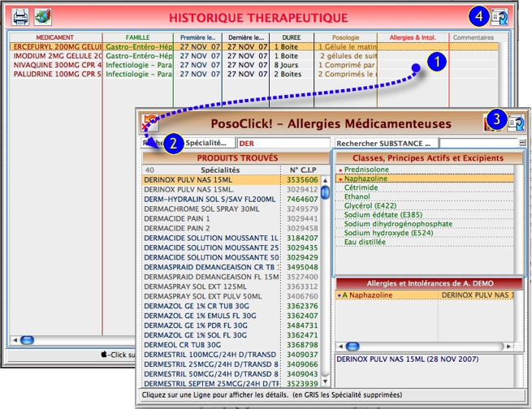Click the globe icon in Historique Thérapeutique
The image size is (532, 409).
click(43, 17)
